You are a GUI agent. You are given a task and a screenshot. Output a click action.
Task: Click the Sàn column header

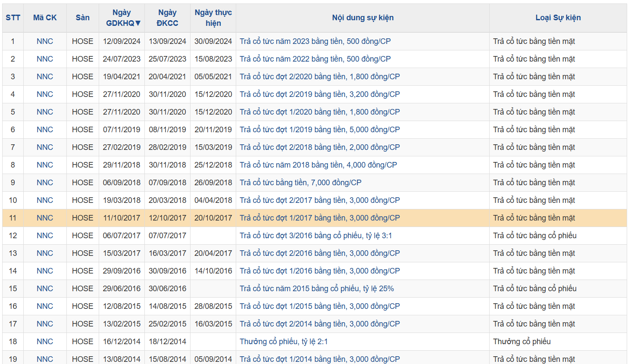click(82, 18)
